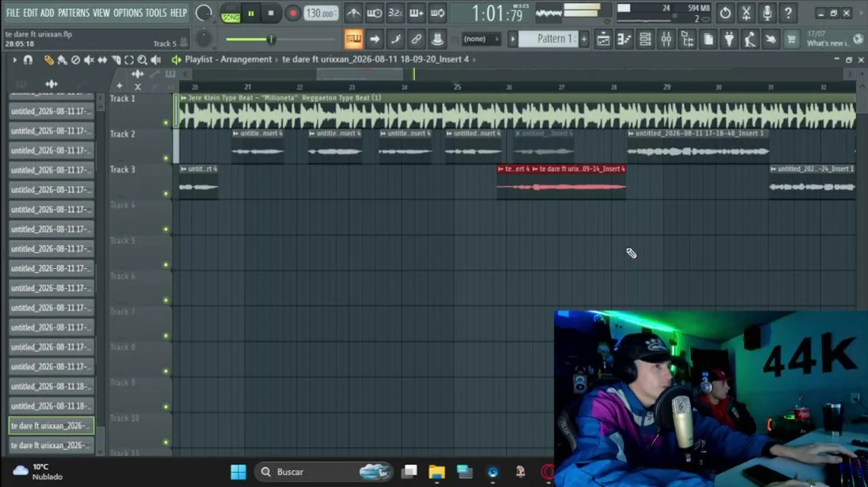
Task: Open the Browser view button
Action: pos(687,39)
